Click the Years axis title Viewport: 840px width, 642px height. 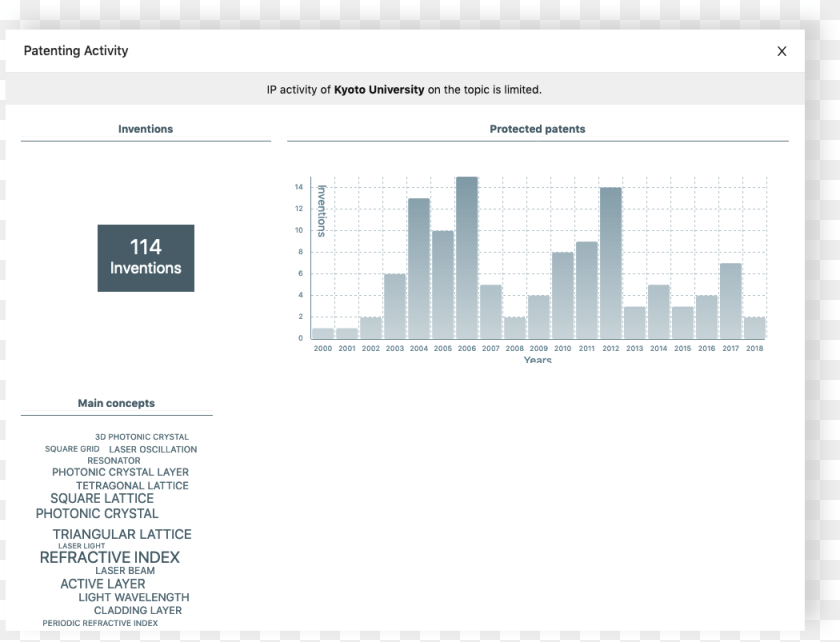pos(538,359)
